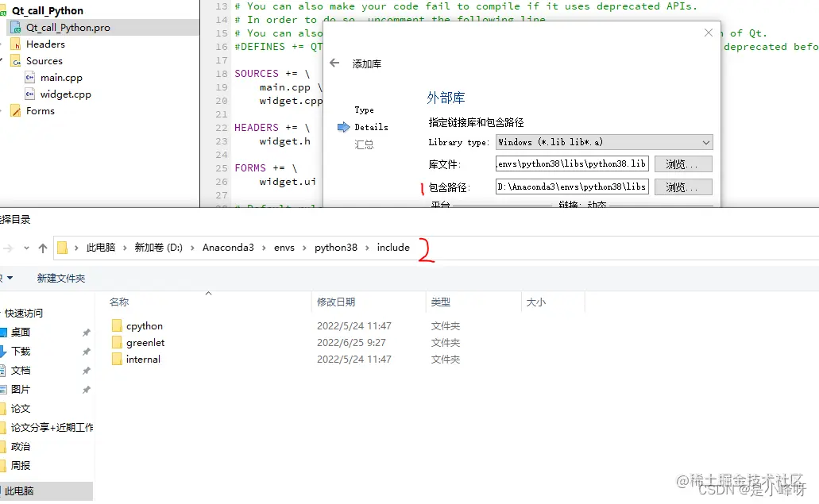Sort by 大小 column header

click(536, 302)
